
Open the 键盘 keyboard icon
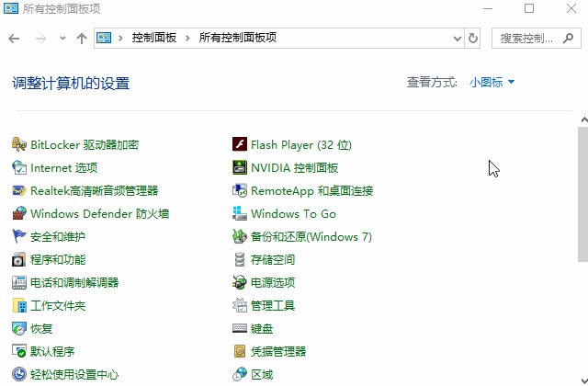pos(240,328)
